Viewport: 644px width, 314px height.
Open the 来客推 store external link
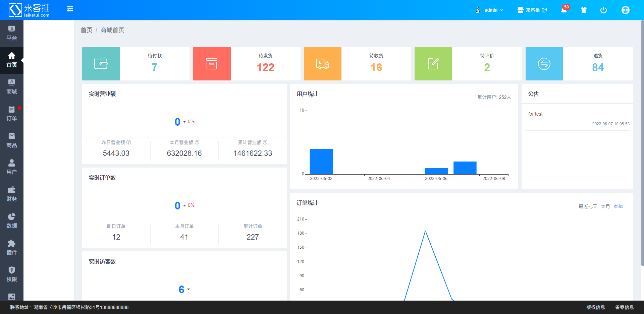point(532,10)
